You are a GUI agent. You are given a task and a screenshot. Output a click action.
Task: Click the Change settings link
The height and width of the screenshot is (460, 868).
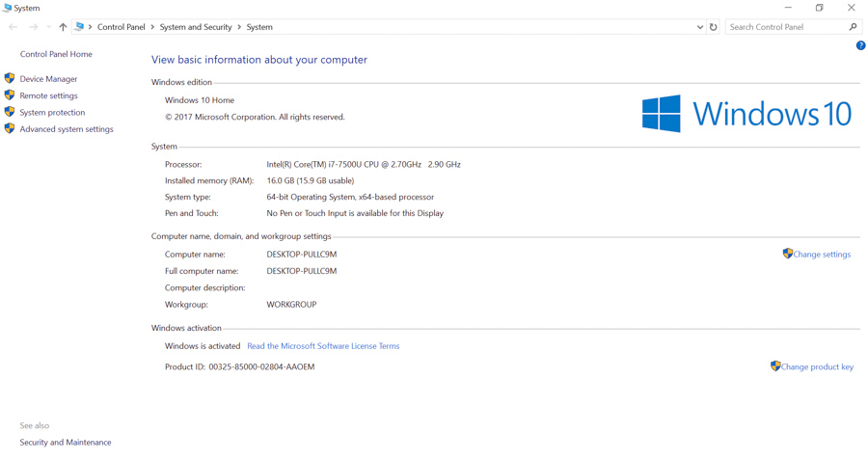coord(822,254)
